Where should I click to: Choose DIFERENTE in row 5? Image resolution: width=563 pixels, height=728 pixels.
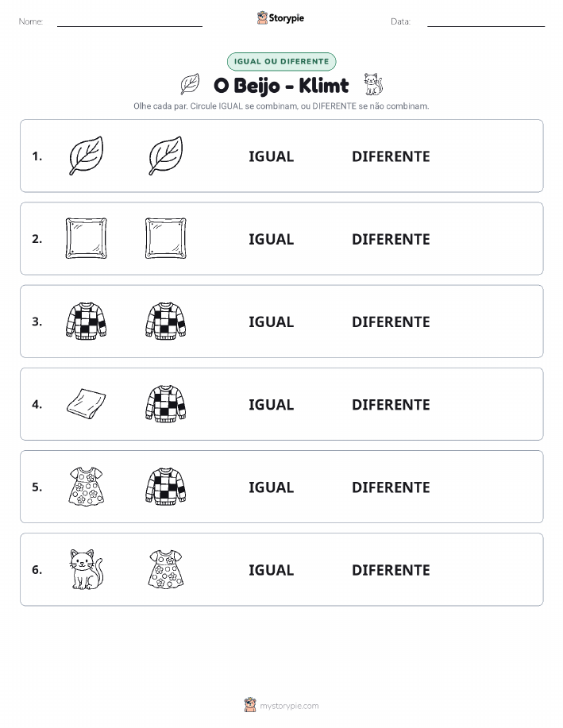(391, 487)
